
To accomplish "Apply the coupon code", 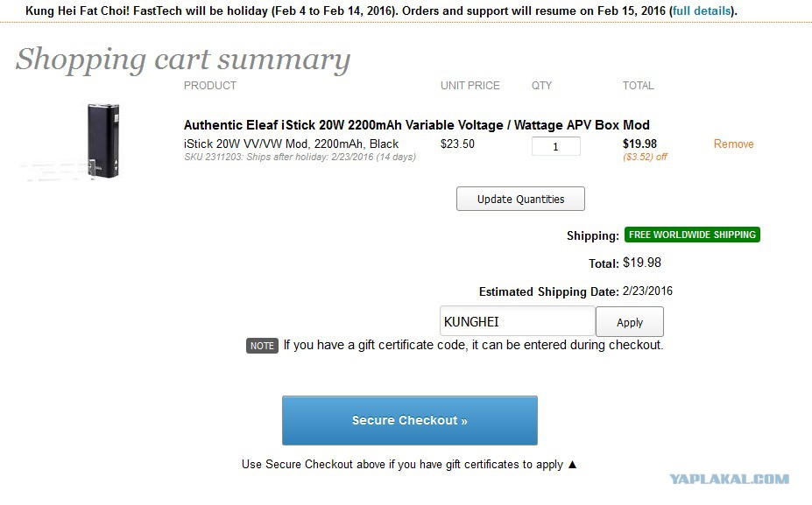I will coord(629,322).
